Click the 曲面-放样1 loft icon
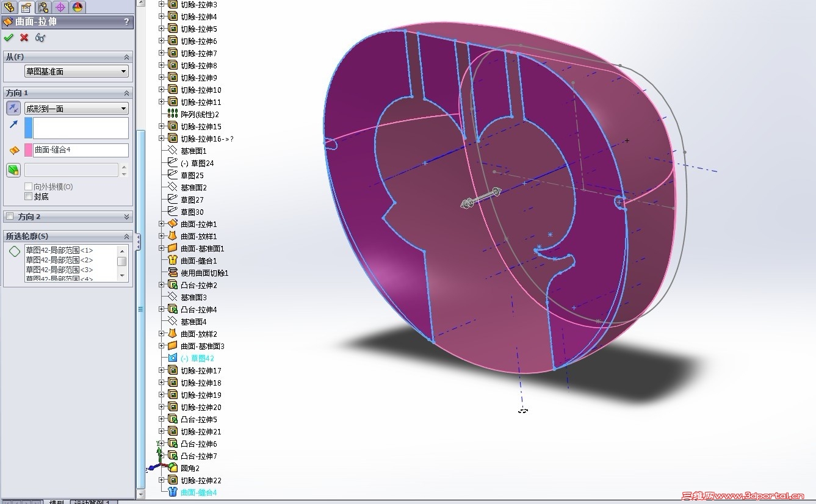816x504 pixels. pos(173,236)
